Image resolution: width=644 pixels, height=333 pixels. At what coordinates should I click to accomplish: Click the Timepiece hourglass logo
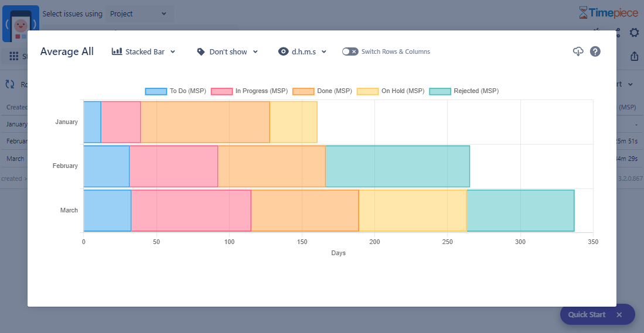582,12
